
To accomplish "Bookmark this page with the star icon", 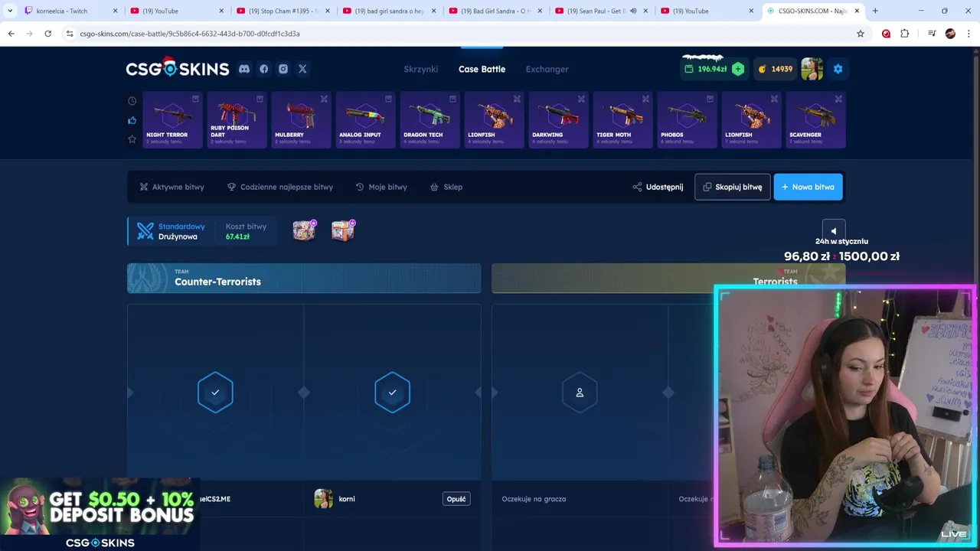I will click(861, 34).
